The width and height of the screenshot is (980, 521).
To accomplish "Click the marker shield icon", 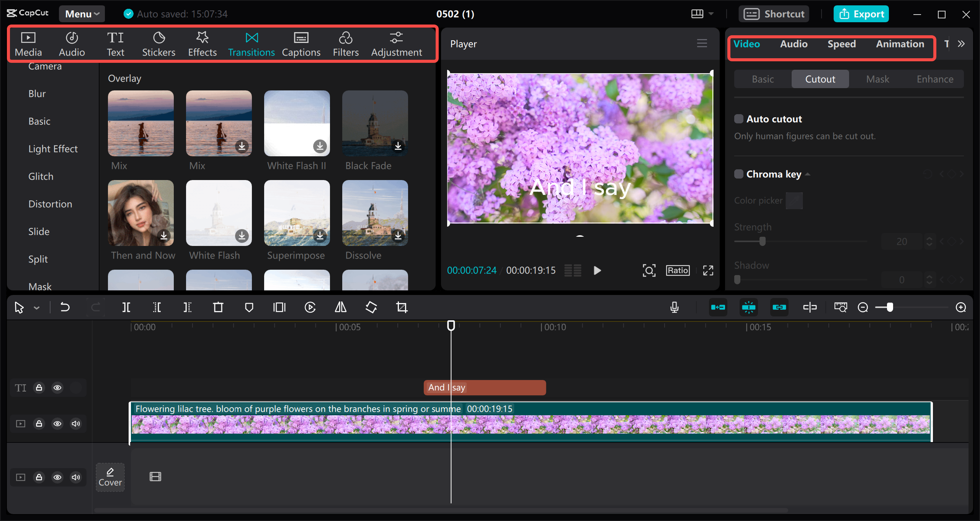I will coord(249,307).
